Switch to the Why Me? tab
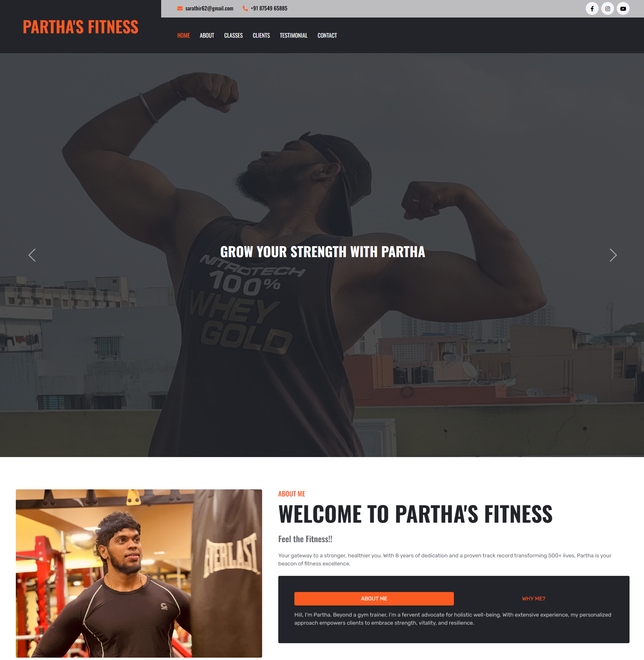Screen dimensions: 644x660 (x=533, y=598)
